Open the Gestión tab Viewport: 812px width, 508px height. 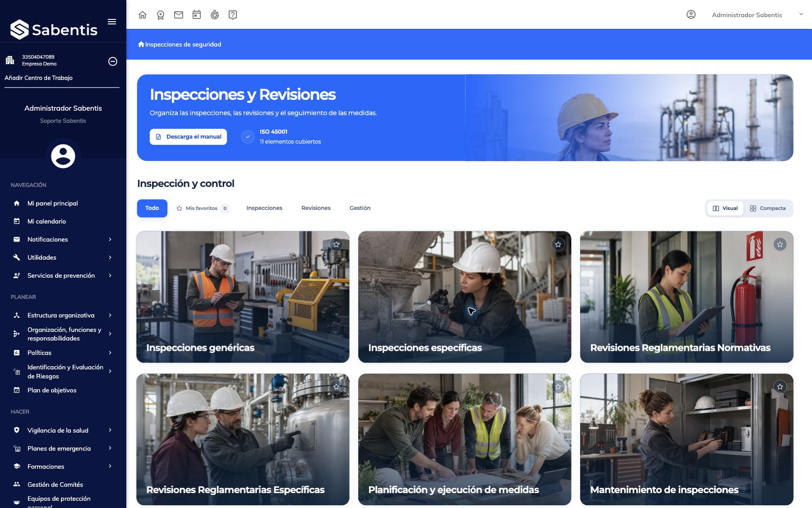[360, 208]
